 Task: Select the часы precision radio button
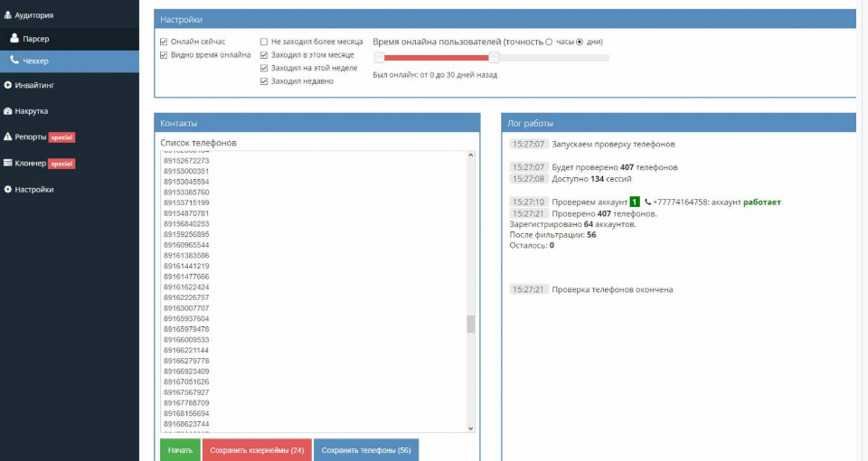(x=549, y=42)
